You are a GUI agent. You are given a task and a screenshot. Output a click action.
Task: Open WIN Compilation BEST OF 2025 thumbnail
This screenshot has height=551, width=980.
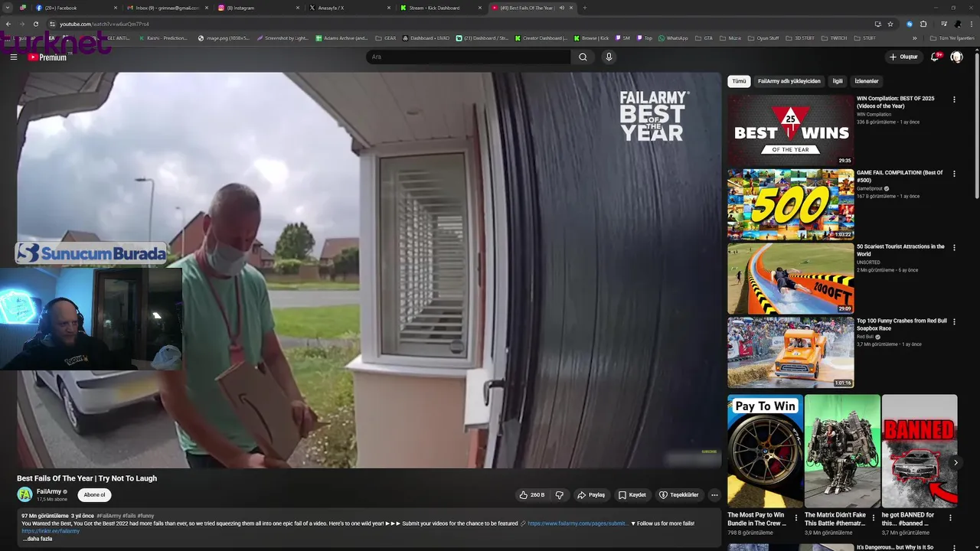tap(790, 130)
